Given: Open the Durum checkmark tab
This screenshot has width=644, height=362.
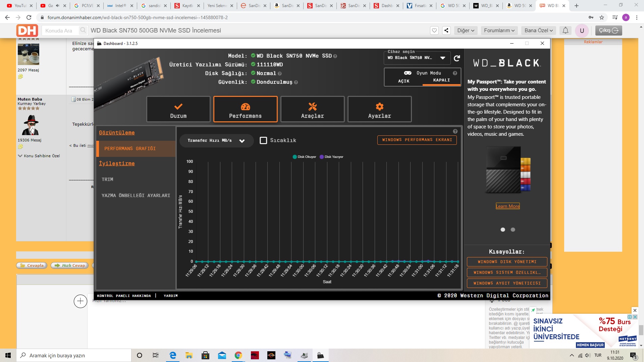Looking at the screenshot, I should click(x=178, y=109).
